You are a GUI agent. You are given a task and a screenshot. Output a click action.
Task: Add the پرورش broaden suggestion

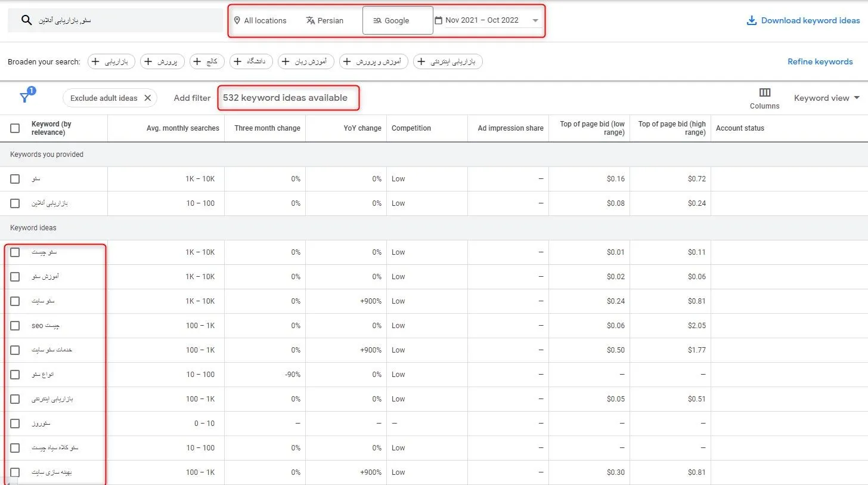pyautogui.click(x=162, y=61)
